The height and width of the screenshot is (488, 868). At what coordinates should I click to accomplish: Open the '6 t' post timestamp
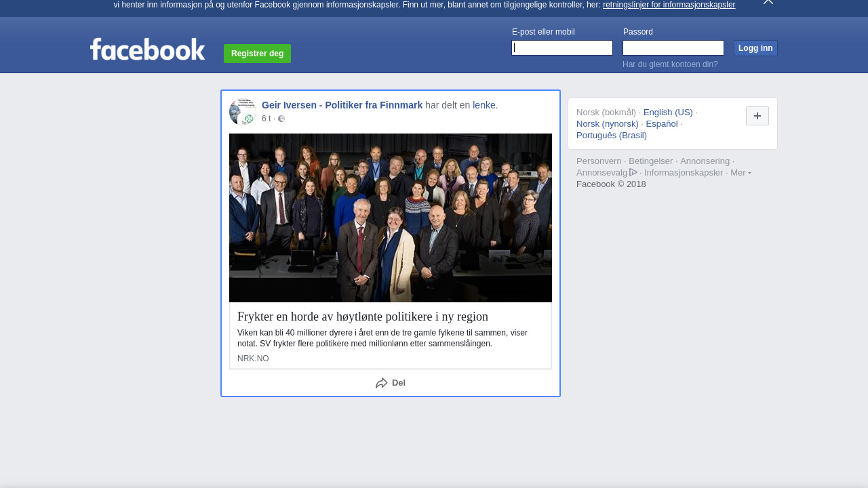coord(266,119)
